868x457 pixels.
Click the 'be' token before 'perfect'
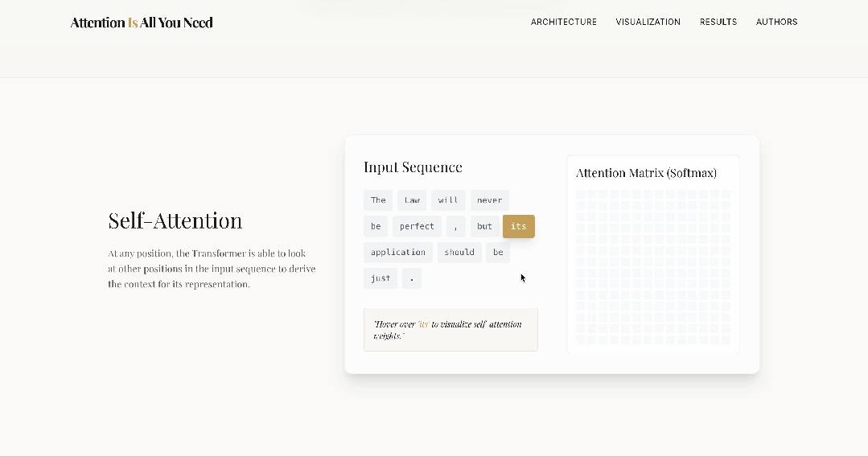coord(376,226)
